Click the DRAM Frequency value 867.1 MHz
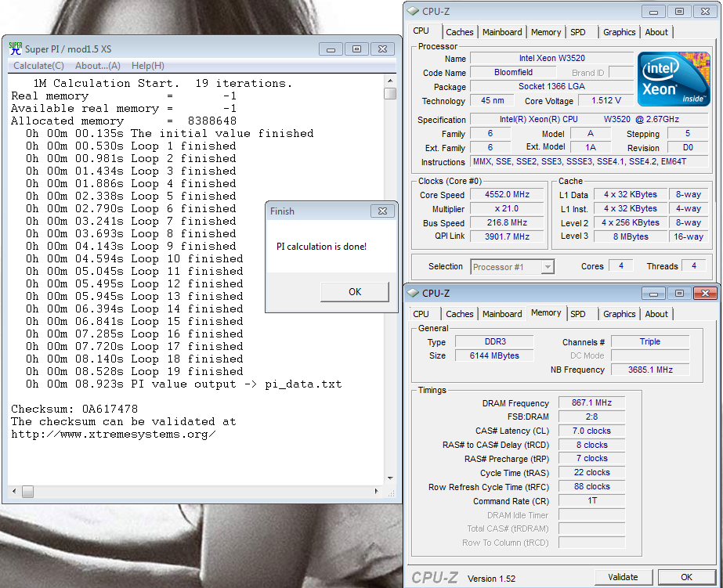This screenshot has height=588, width=723. [591, 402]
